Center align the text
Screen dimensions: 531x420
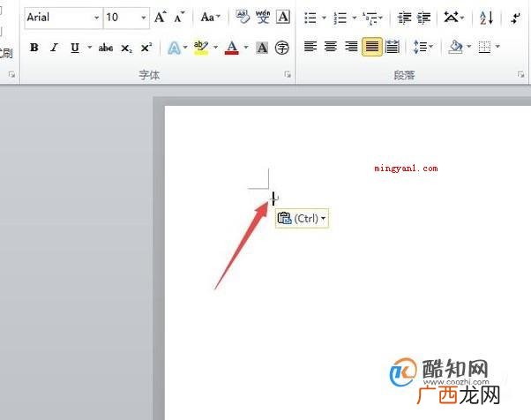coord(331,47)
